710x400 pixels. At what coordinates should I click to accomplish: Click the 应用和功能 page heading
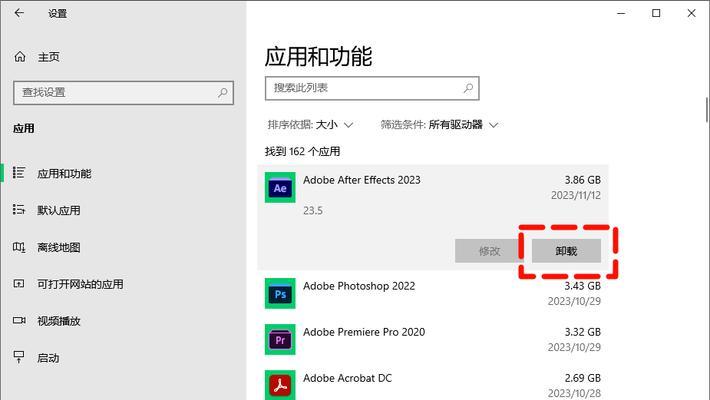point(318,57)
